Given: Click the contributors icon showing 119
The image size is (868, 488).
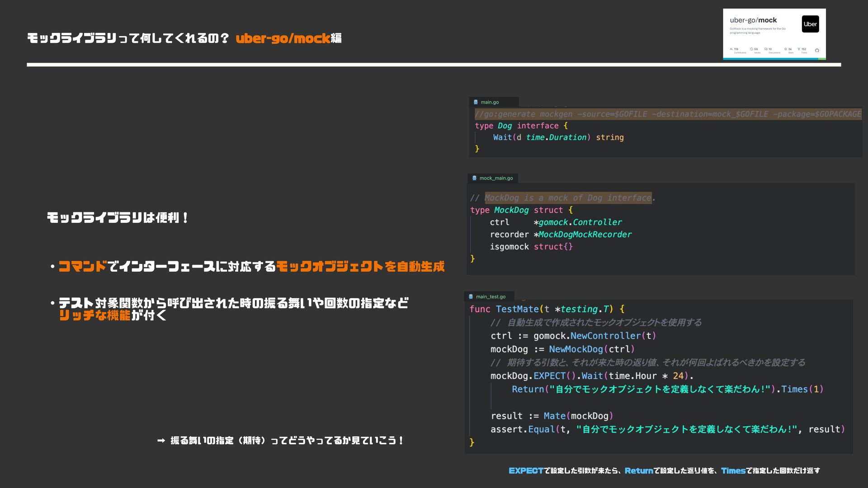Looking at the screenshot, I should 731,49.
